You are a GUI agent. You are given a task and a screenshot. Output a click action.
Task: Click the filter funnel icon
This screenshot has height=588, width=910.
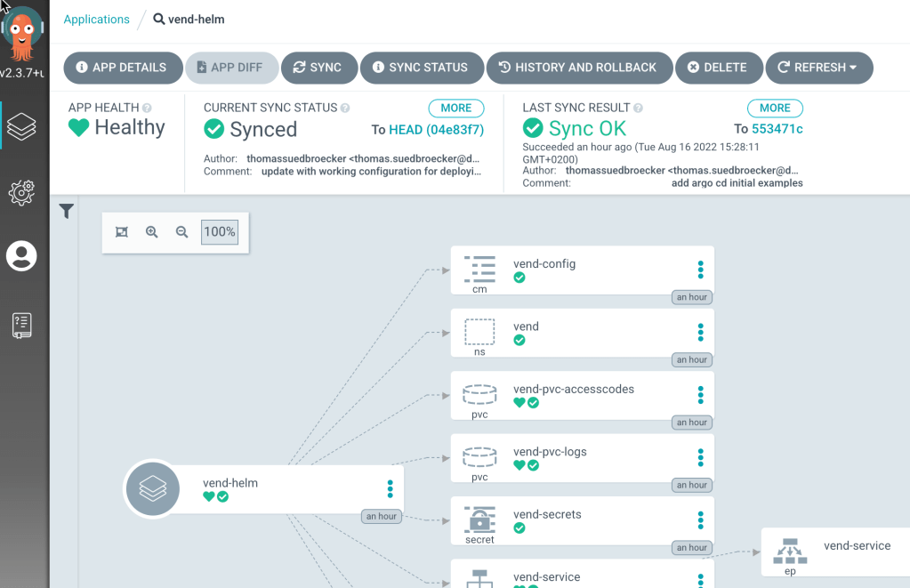pos(67,211)
